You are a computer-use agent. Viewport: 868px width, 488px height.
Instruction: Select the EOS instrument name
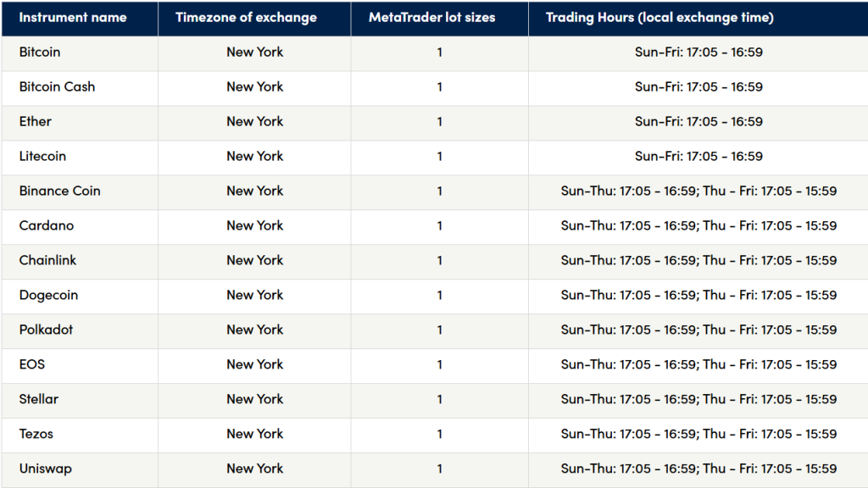tap(32, 364)
